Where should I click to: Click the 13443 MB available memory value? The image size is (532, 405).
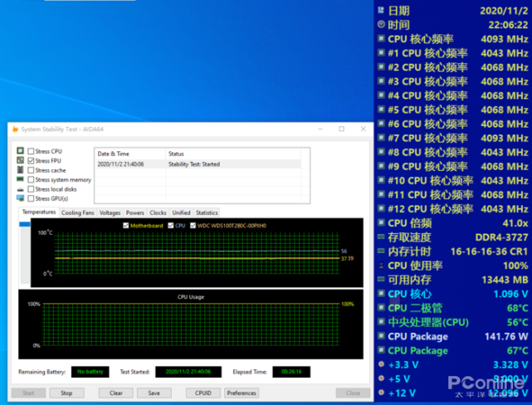point(505,280)
